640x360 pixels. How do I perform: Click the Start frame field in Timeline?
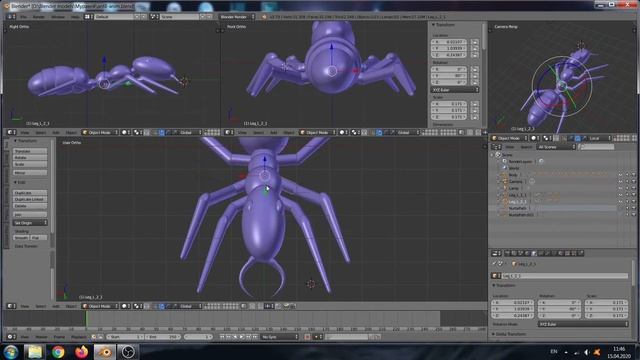click(x=125, y=337)
